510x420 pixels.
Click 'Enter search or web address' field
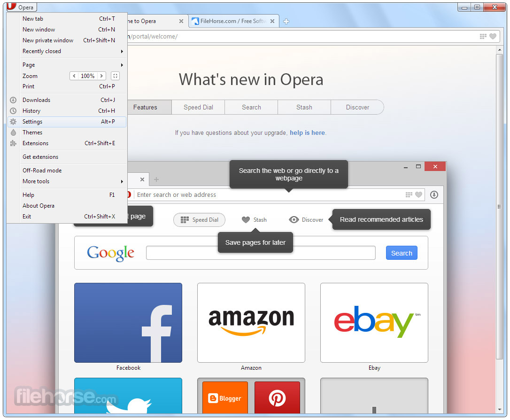click(x=268, y=194)
